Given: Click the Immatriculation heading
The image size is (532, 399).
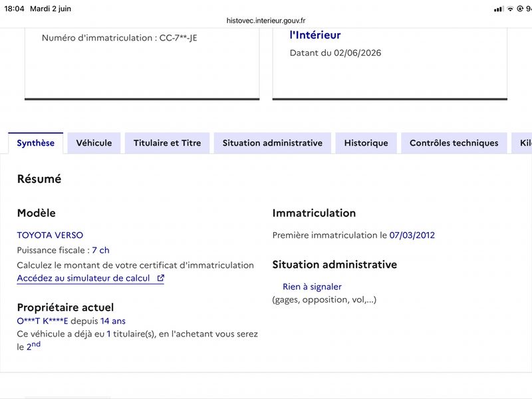Looking at the screenshot, I should [314, 213].
